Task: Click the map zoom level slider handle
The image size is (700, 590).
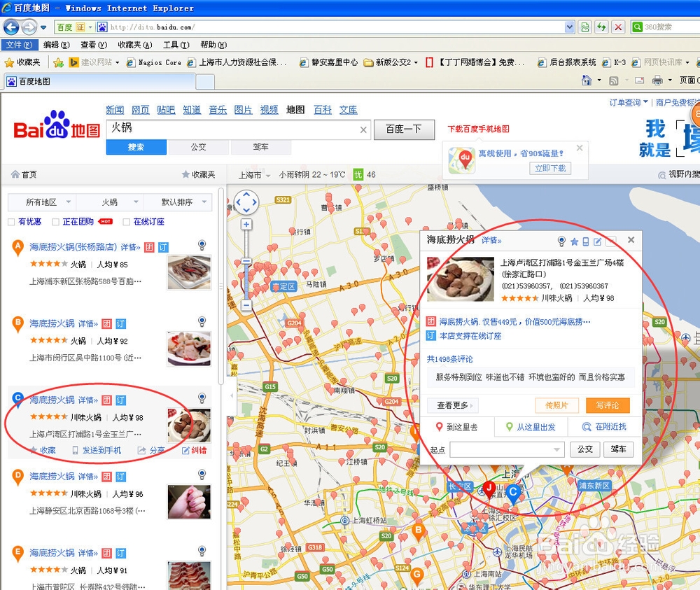Action: click(246, 261)
